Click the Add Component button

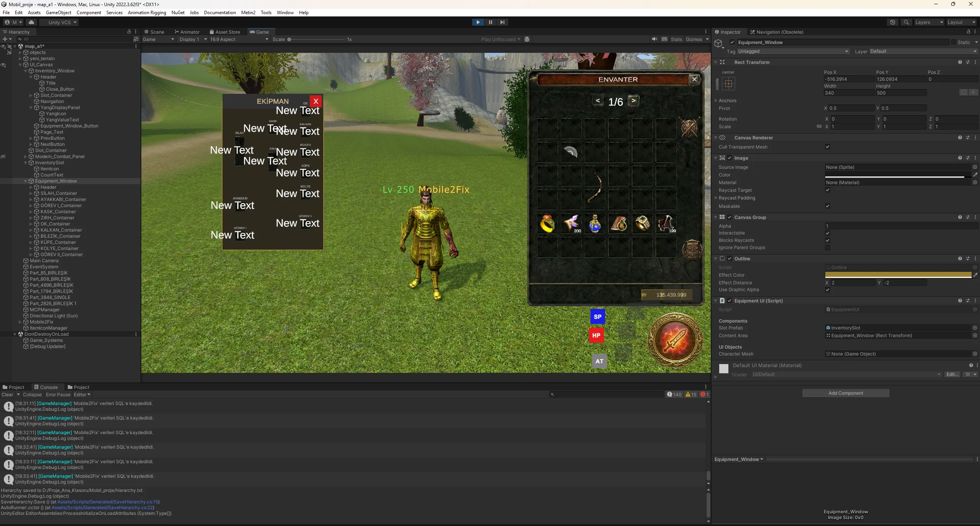point(846,393)
